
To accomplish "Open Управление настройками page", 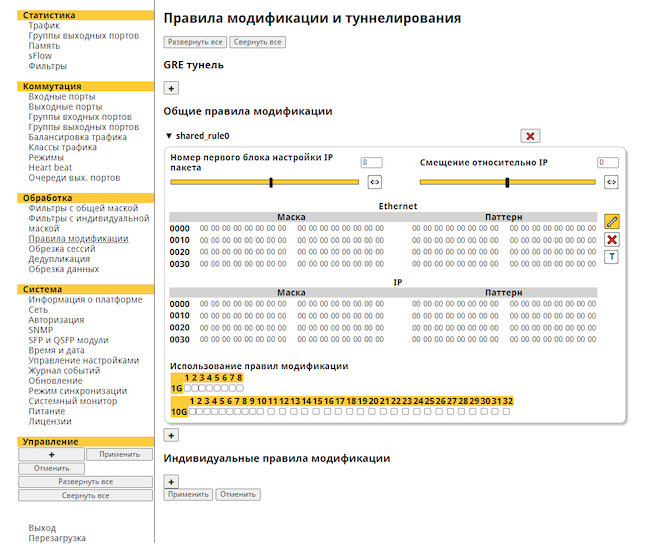I will coord(84,360).
